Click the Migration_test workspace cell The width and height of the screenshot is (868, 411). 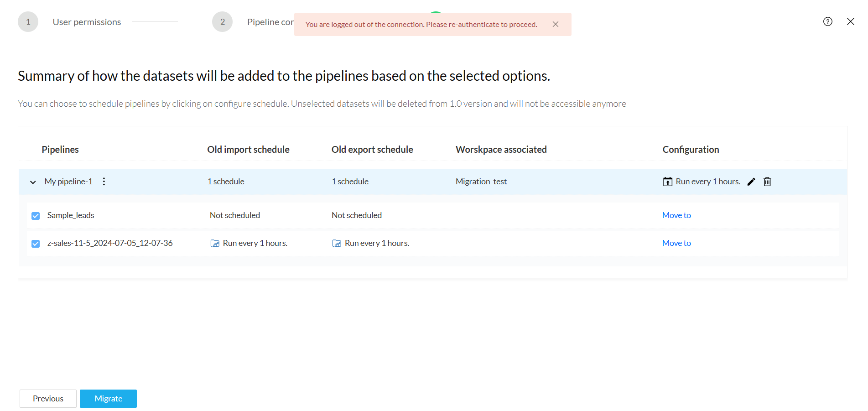click(481, 182)
